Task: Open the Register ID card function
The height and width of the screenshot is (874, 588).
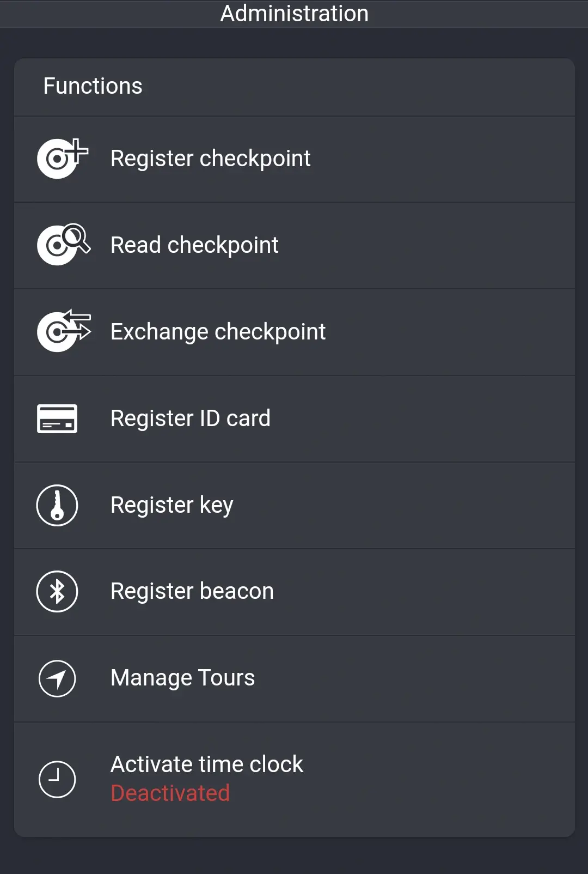Action: coord(294,418)
